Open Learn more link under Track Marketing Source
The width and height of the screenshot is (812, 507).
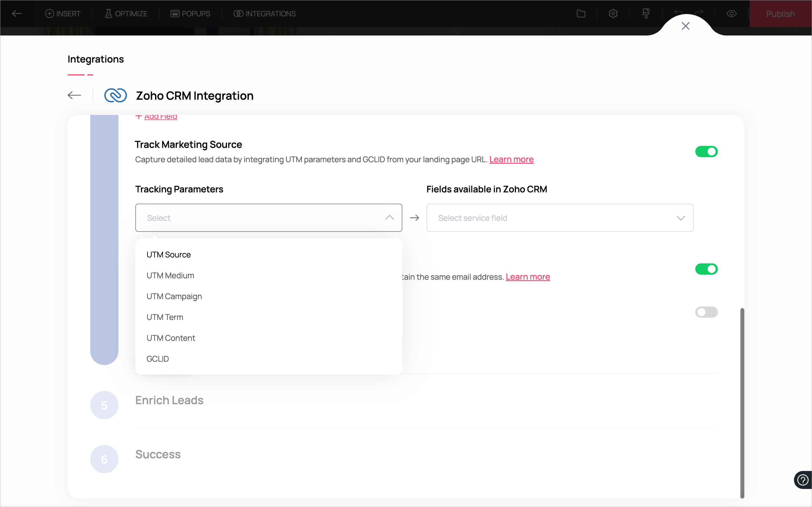(511, 160)
